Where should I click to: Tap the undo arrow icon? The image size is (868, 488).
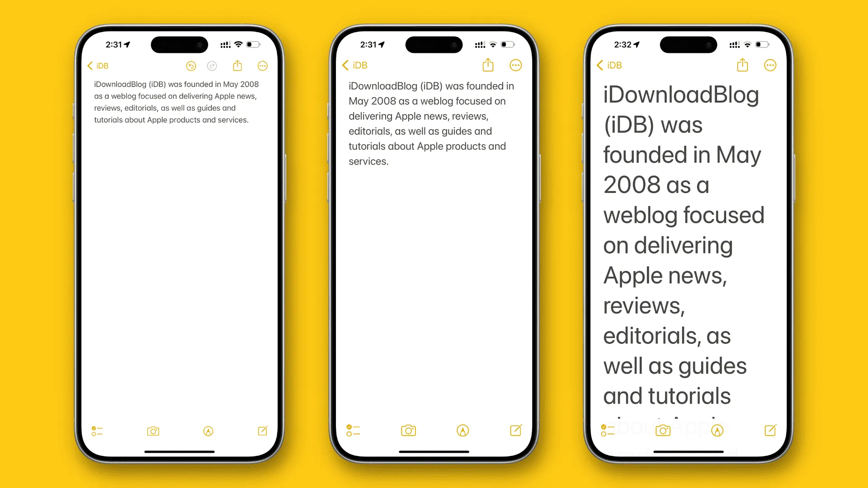[x=191, y=66]
